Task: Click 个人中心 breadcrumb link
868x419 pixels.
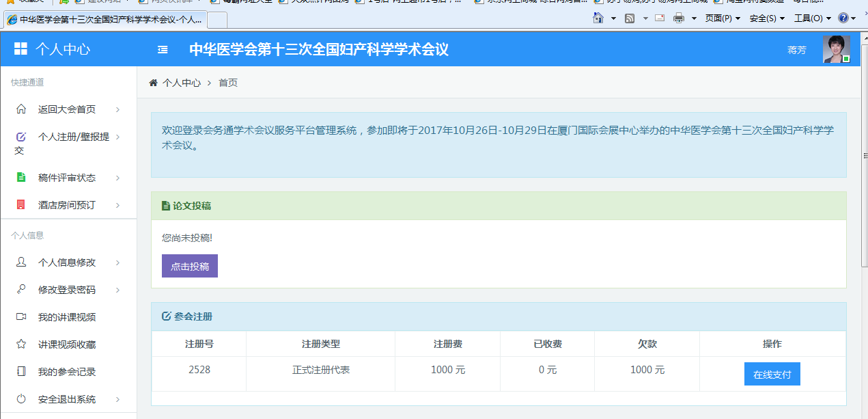Action: click(181, 83)
